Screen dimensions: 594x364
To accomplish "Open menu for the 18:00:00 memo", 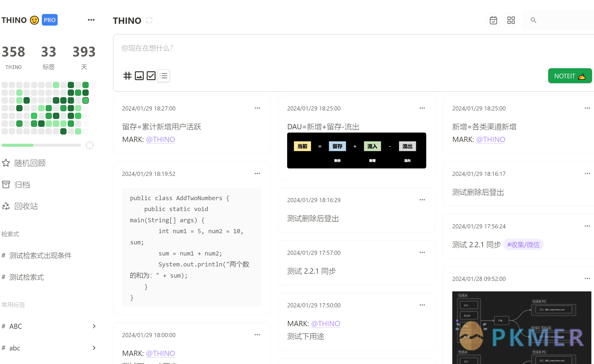I will pos(257,335).
